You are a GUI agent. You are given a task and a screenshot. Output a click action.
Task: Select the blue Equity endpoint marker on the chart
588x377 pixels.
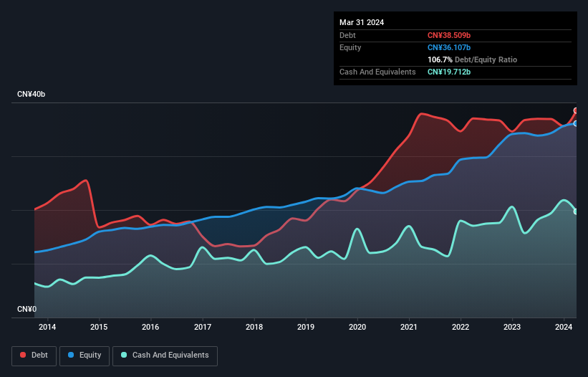tap(576, 123)
